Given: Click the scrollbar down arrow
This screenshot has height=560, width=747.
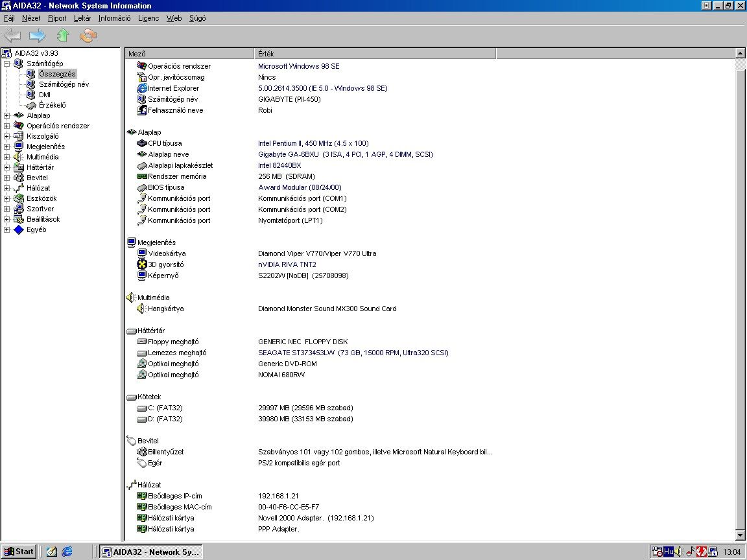Looking at the screenshot, I should [x=740, y=535].
